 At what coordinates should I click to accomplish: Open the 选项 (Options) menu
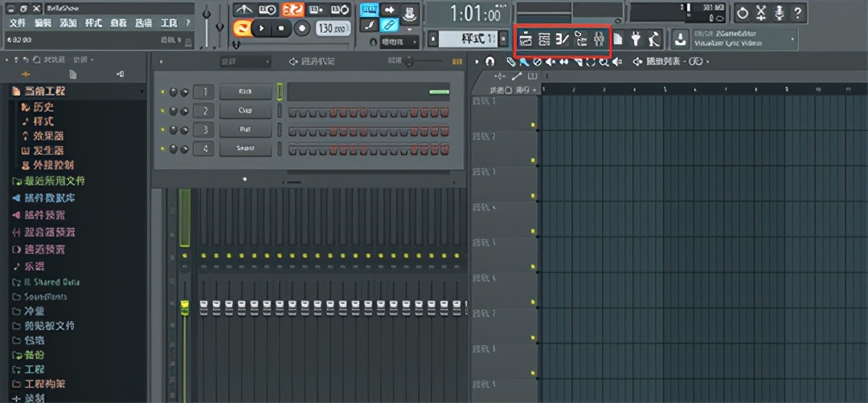(143, 23)
